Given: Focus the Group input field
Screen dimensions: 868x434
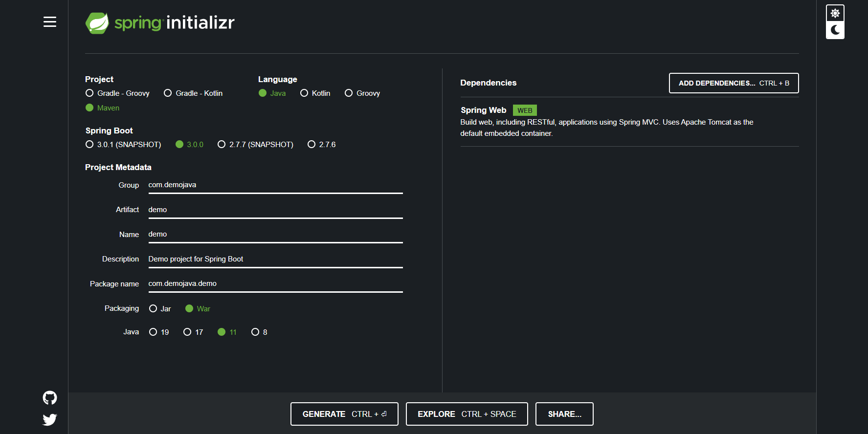Looking at the screenshot, I should coord(275,185).
